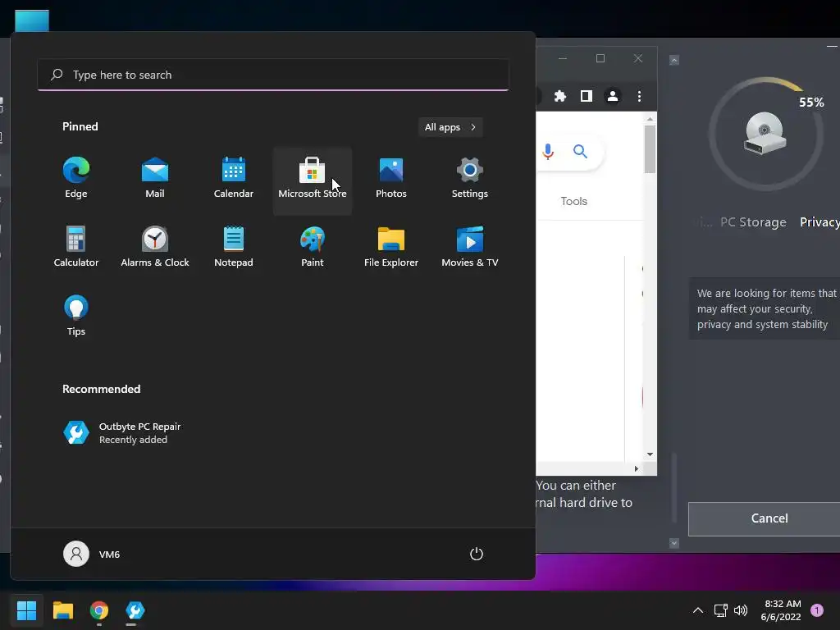Open the notification badge on taskbar

(x=817, y=610)
